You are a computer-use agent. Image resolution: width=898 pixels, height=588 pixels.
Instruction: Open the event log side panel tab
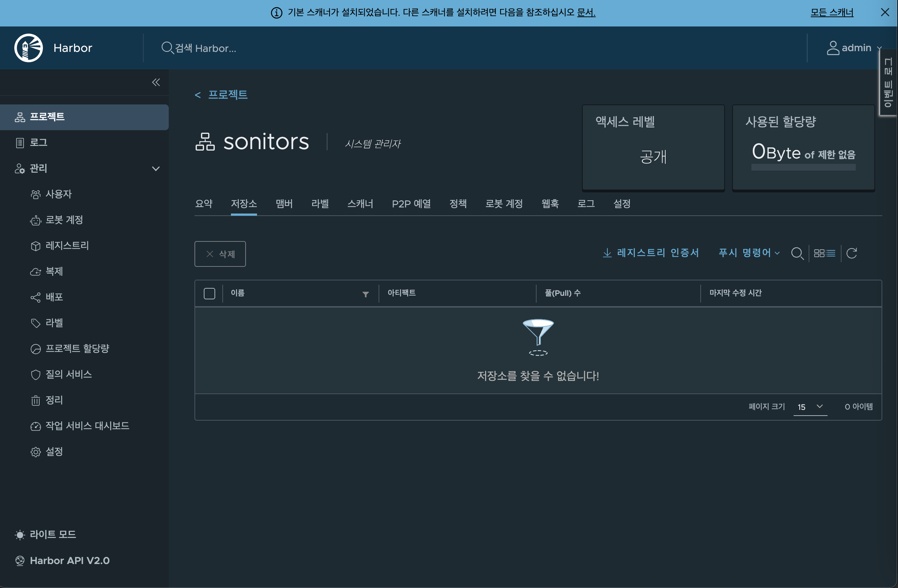click(x=888, y=83)
